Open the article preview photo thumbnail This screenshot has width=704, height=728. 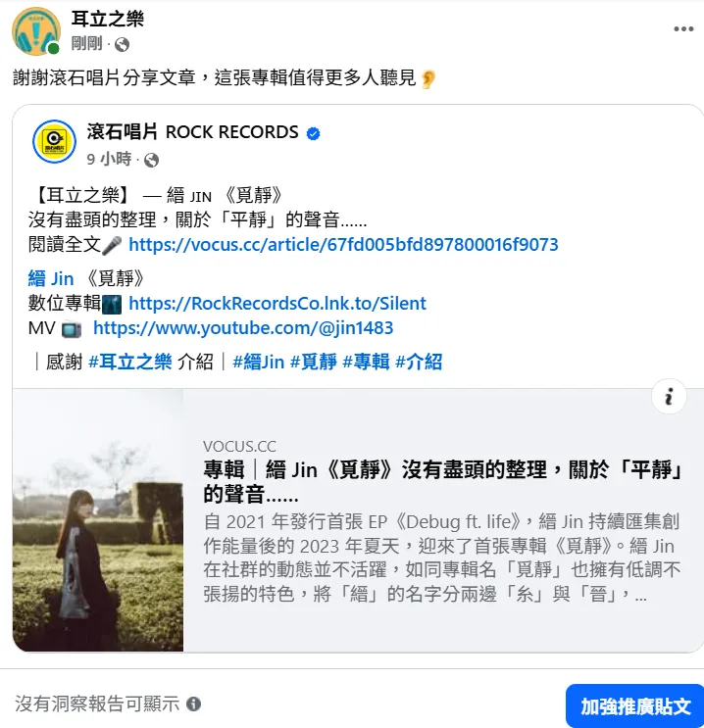coord(98,520)
